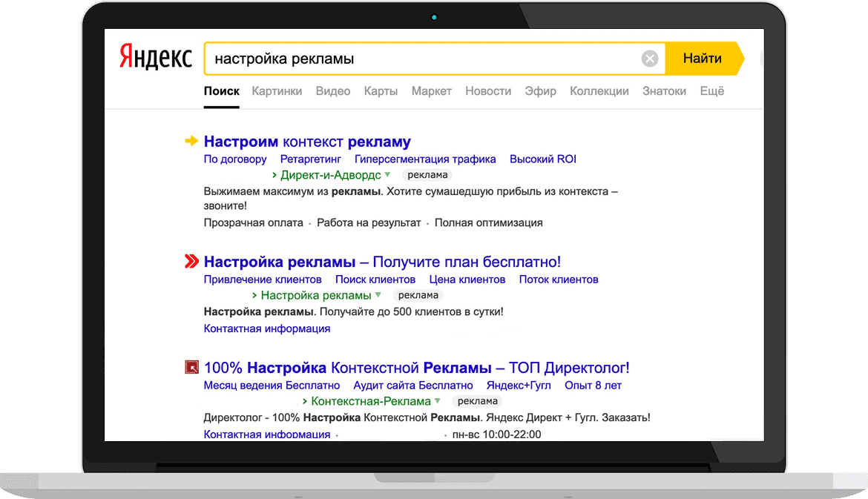Open the Цена клиентов sitelink
The width and height of the screenshot is (868, 499).
click(467, 280)
